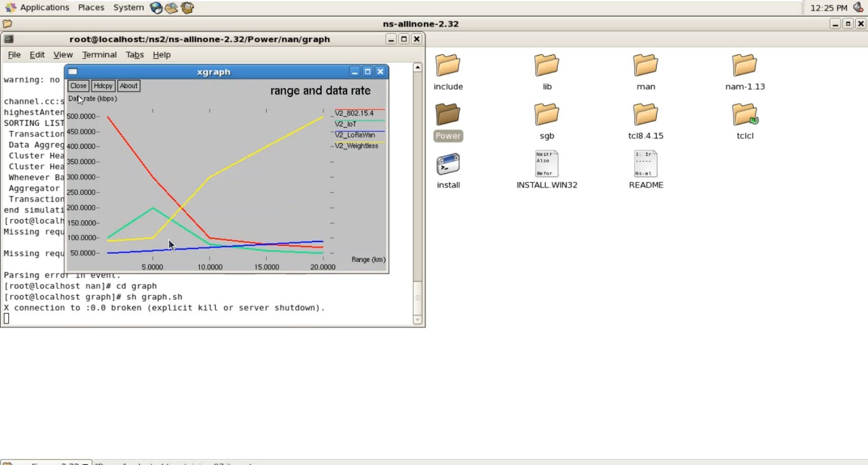868x465 pixels.
Task: Click the terminal scrollbar down arrow
Action: coord(417,320)
